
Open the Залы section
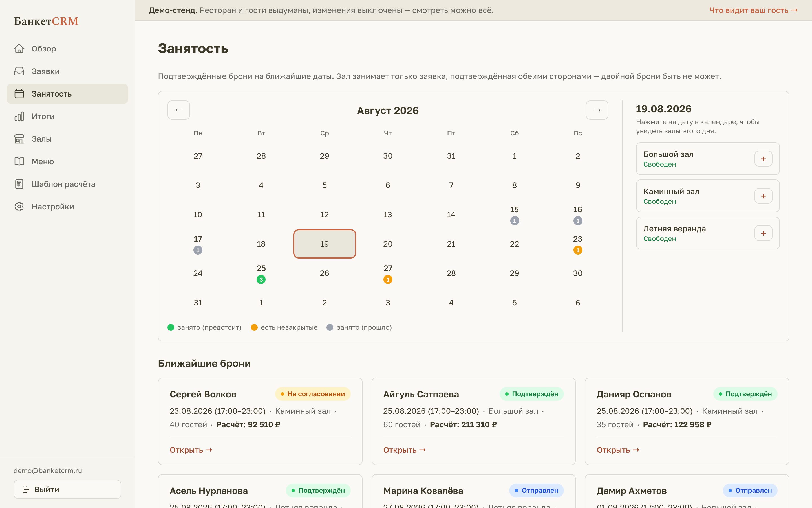pos(67,139)
